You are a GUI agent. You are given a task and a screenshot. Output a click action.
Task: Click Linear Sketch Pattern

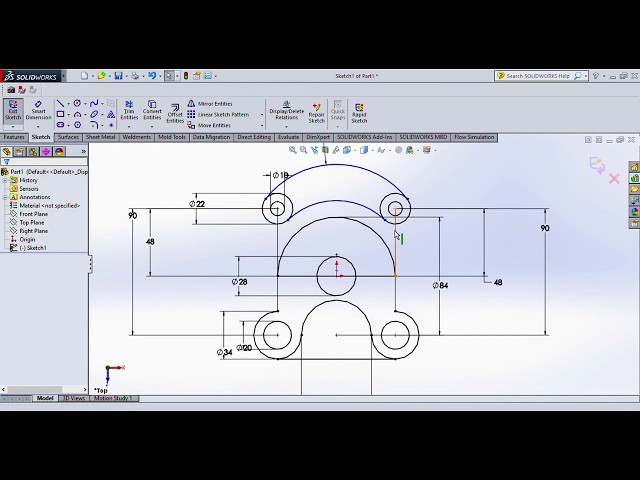[x=218, y=114]
